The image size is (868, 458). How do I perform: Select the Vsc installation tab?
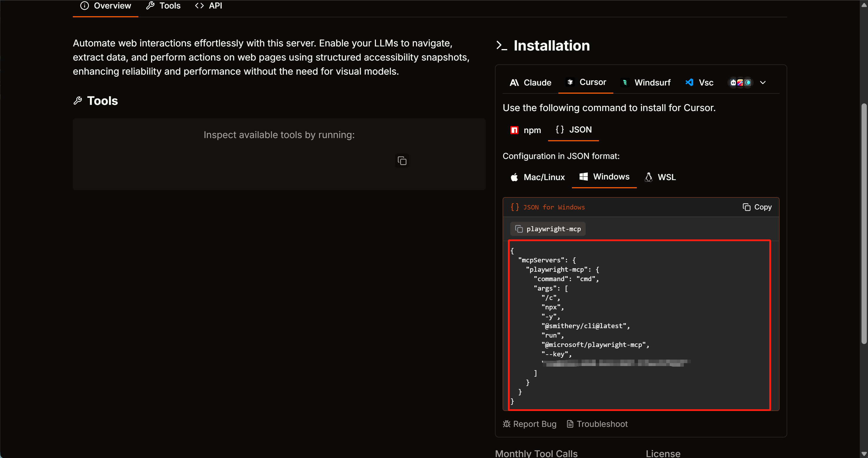click(699, 83)
